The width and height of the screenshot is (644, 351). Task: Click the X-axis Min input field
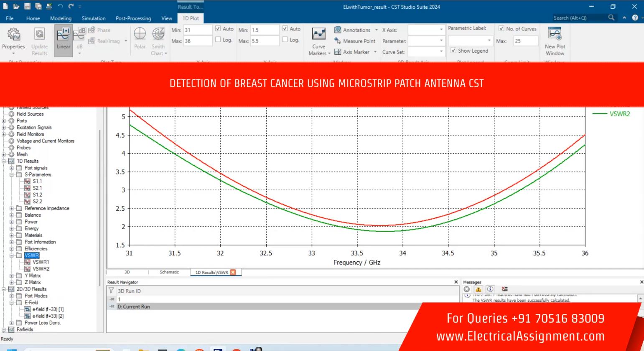197,30
